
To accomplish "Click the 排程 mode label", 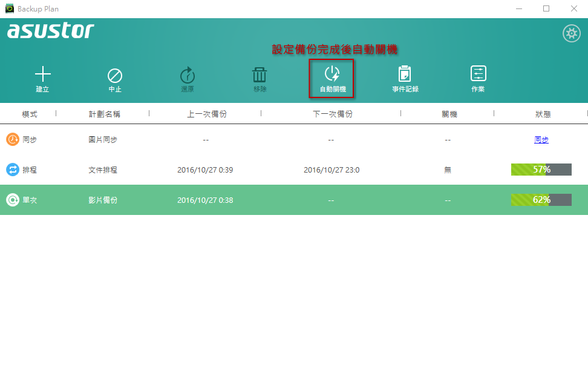I will (x=30, y=170).
